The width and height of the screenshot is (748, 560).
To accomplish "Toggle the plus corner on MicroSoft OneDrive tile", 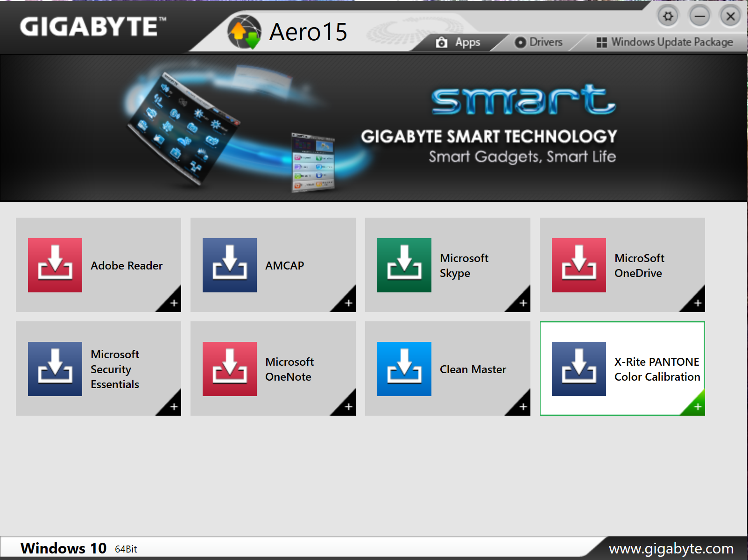I will pyautogui.click(x=697, y=303).
